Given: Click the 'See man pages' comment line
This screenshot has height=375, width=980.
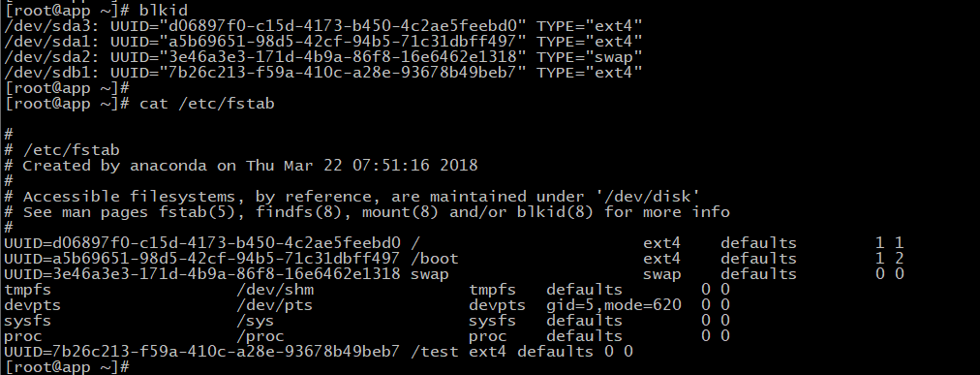Looking at the screenshot, I should pos(366,212).
